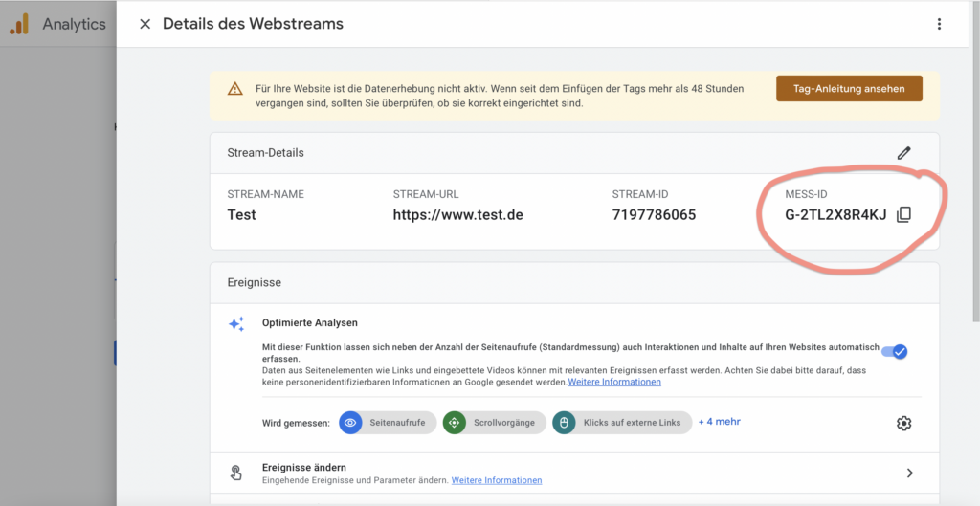Select the Klicks auf externe Links chip
This screenshot has height=506, width=980.
622,423
